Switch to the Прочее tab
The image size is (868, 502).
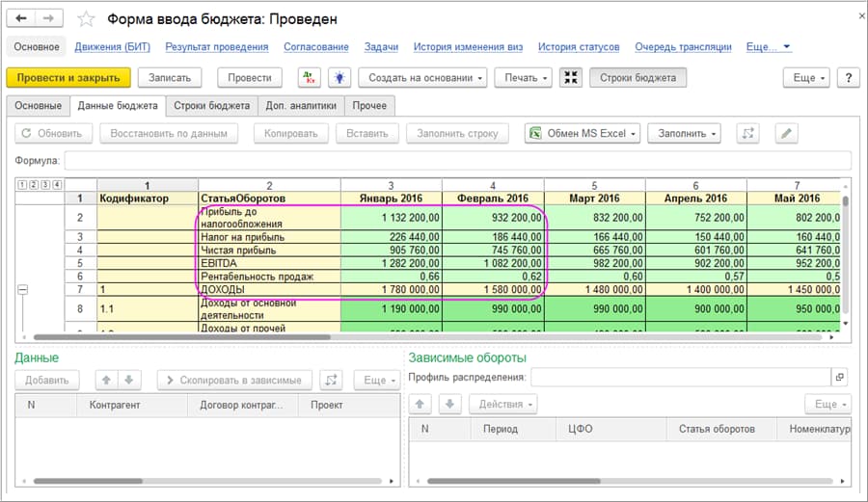(x=369, y=106)
